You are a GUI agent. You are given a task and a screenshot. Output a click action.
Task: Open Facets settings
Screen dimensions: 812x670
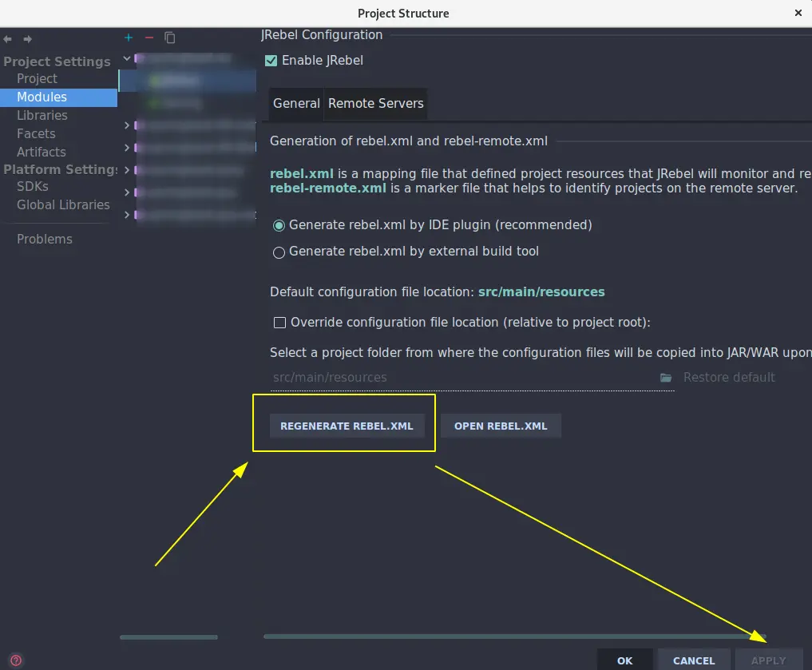pos(36,133)
